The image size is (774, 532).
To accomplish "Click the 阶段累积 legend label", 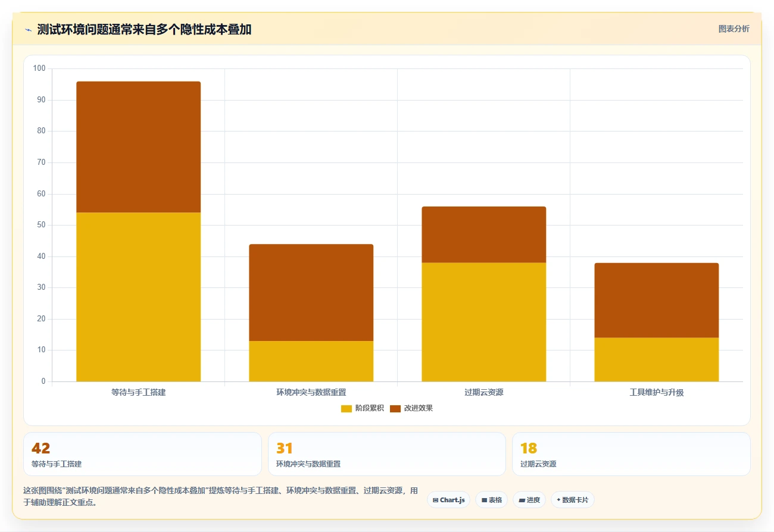I will [369, 408].
